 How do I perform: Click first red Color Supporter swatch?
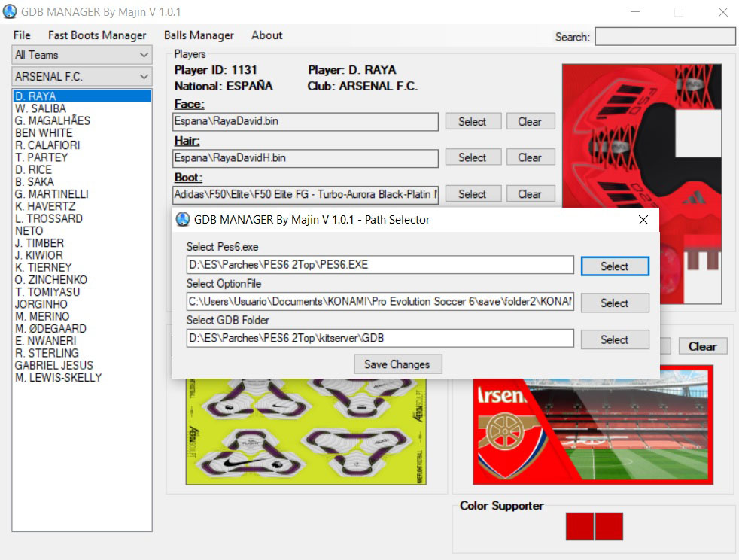579,527
